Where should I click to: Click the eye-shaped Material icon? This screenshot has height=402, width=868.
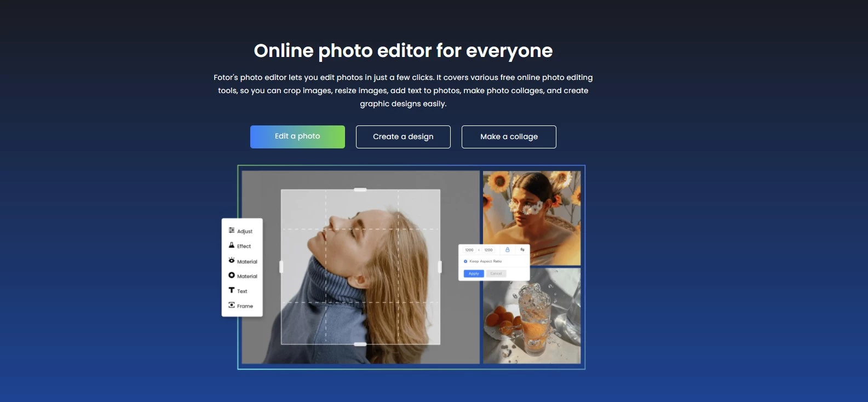[x=232, y=261]
